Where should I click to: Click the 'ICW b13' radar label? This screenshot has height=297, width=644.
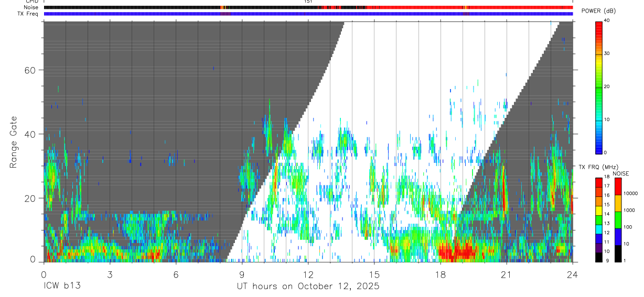pos(62,287)
